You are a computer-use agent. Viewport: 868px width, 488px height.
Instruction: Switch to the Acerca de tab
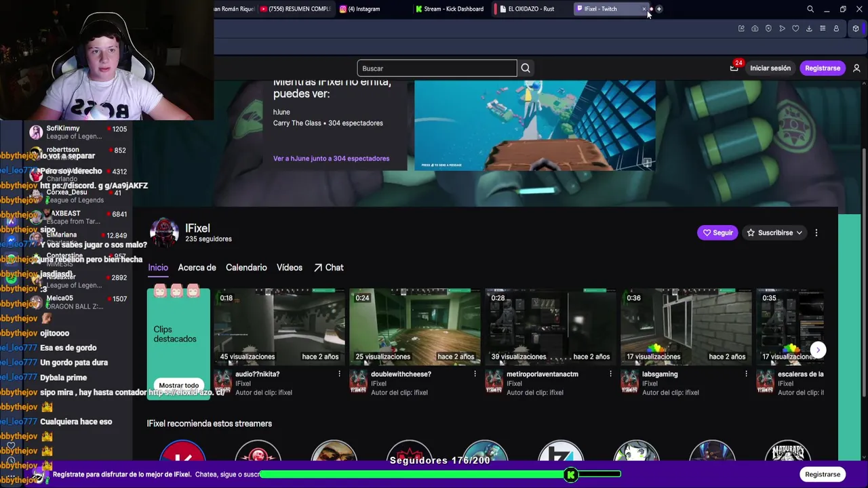click(197, 268)
